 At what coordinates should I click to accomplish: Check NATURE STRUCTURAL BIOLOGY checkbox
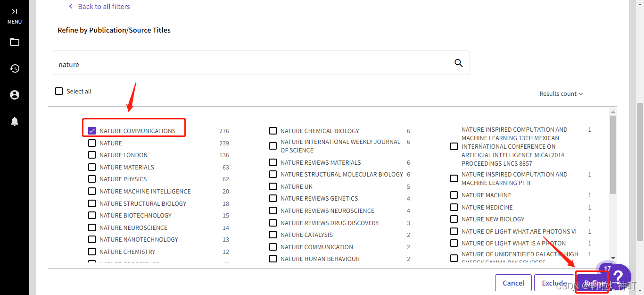pyautogui.click(x=92, y=203)
